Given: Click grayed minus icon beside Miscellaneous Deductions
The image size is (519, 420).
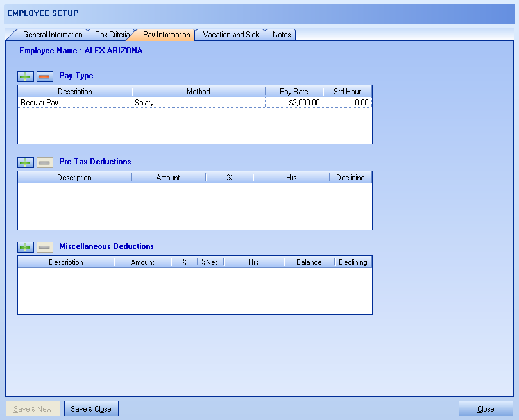Looking at the screenshot, I should click(x=45, y=247).
